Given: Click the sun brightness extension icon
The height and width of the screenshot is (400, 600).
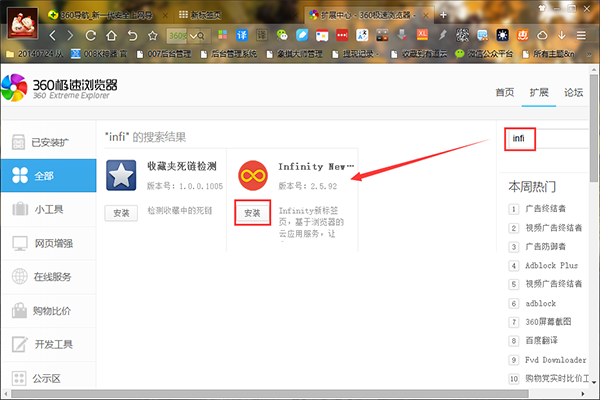Looking at the screenshot, I should [x=502, y=35].
